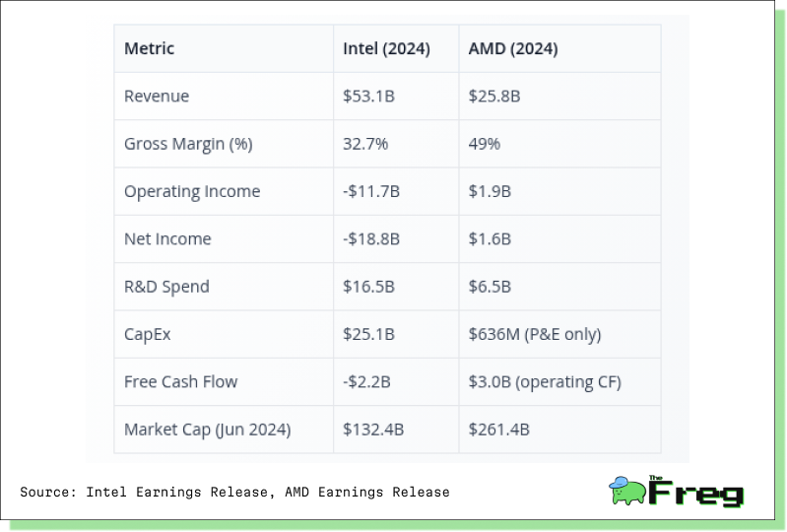Select the Gross Margin (%) row label
The height and width of the screenshot is (532, 787).
coord(188,144)
